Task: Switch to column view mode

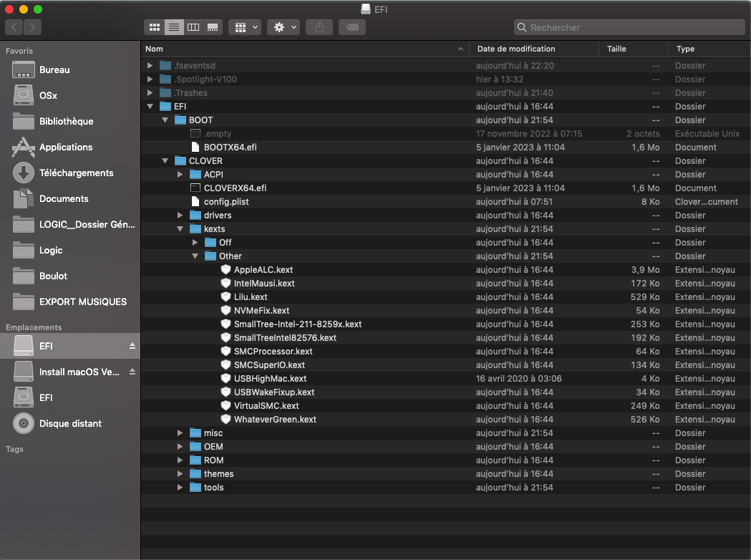Action: coord(193,27)
